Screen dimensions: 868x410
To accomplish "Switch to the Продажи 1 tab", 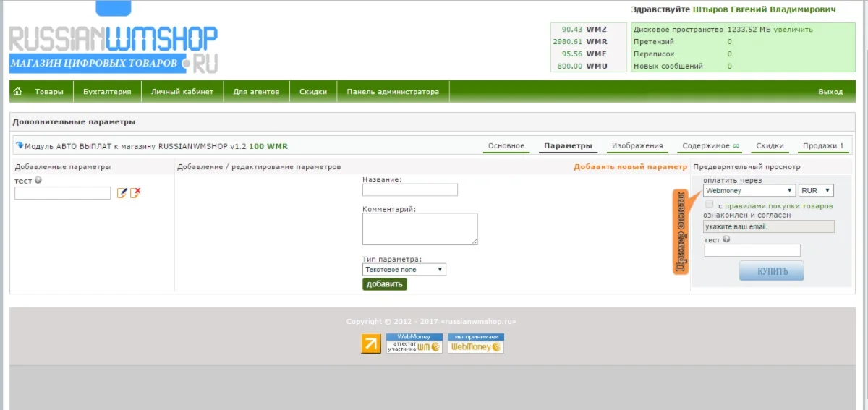I will (823, 146).
